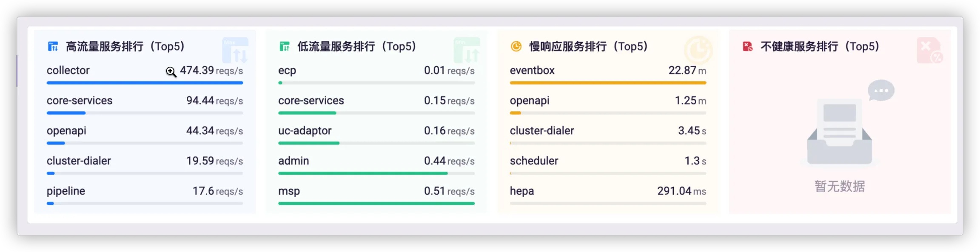980x252 pixels.
Task: Open the uc-adaptor service entry
Action: [305, 130]
